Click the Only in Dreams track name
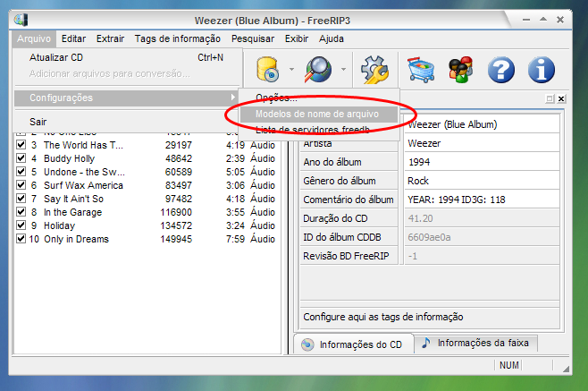Viewport: 588px width, 391px height. (x=76, y=239)
